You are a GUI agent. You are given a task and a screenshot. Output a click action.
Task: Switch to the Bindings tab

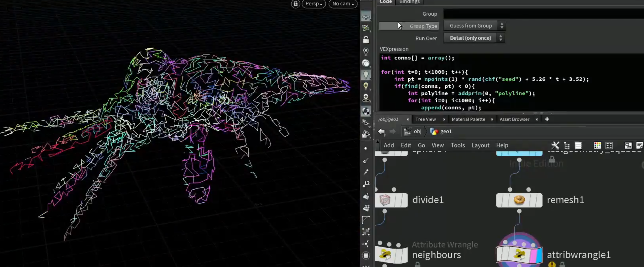coord(409,2)
